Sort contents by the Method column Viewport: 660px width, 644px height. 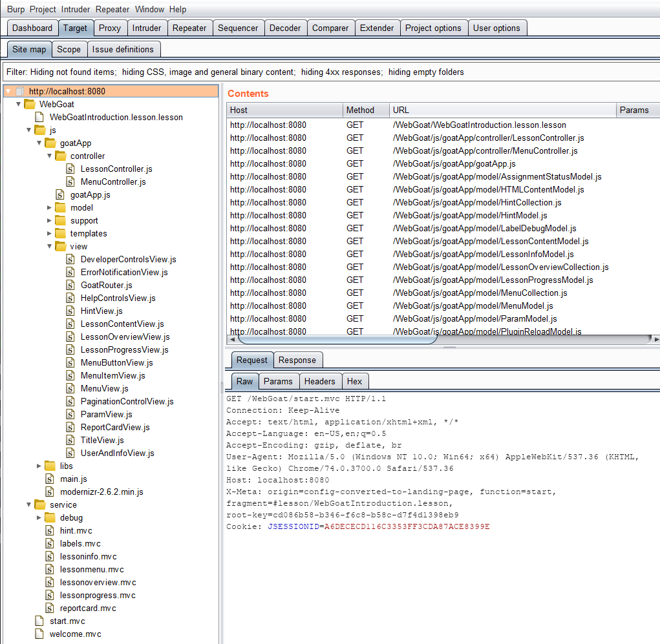(x=366, y=110)
